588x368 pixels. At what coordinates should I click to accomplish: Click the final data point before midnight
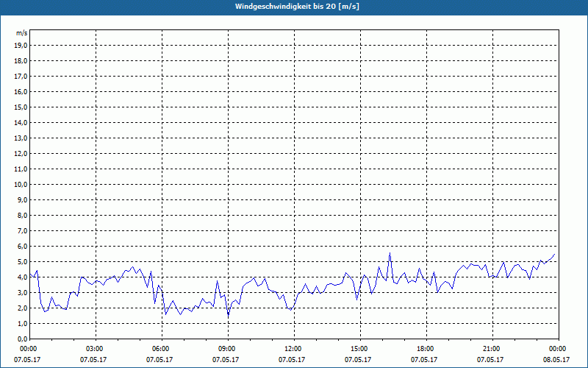555,254
